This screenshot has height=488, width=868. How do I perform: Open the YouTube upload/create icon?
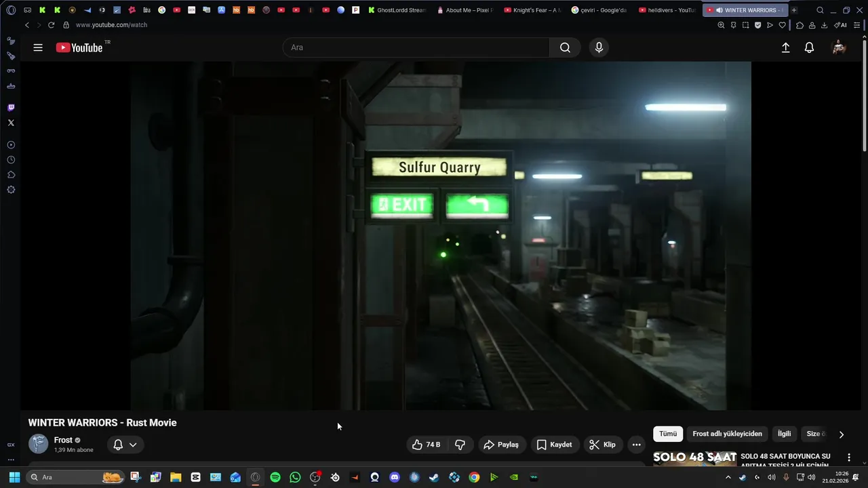click(x=786, y=47)
